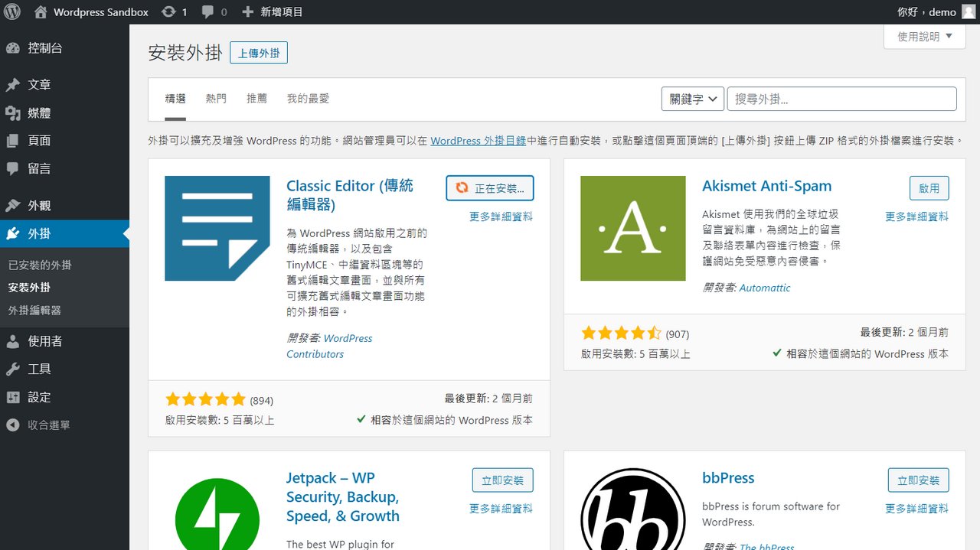Click the 頁面 pages icon
The image size is (980, 550).
click(x=12, y=141)
